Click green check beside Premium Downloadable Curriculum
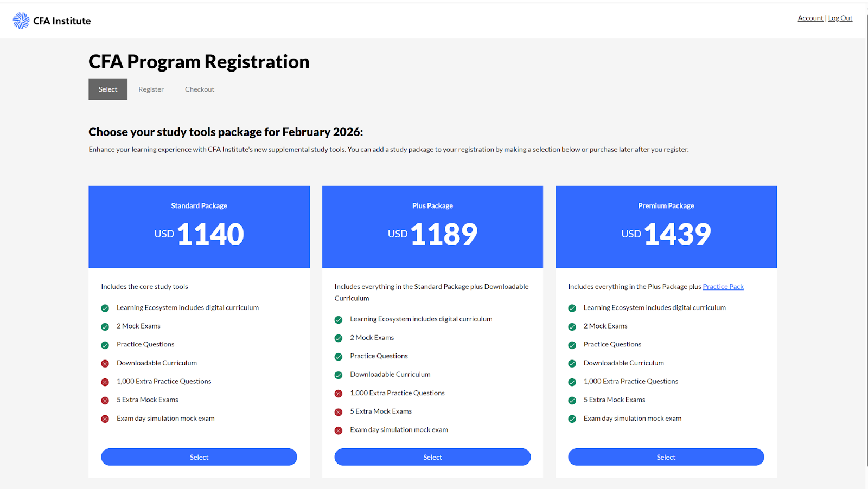Image resolution: width=868 pixels, height=489 pixels. (572, 364)
